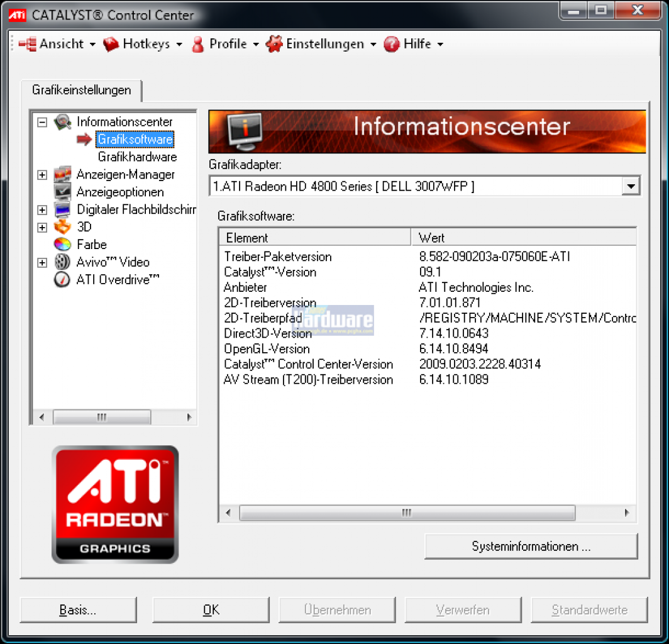
Task: Expand the Avivo Video tree node
Action: 42,262
